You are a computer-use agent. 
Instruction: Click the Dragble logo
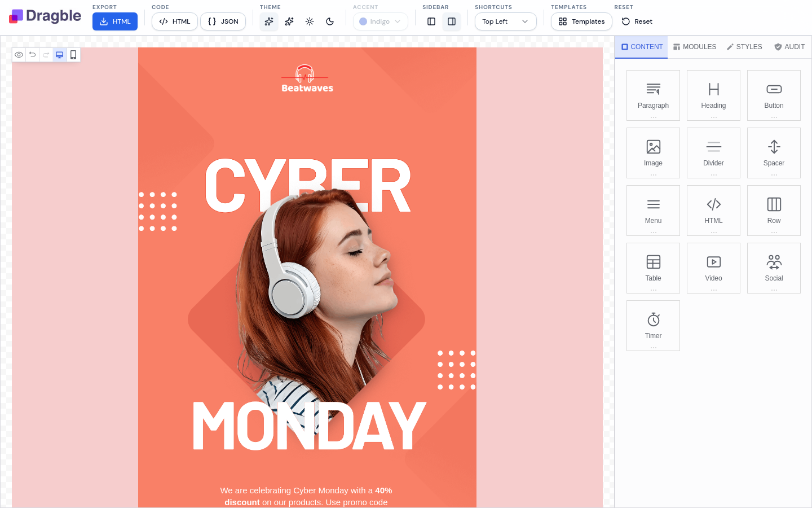tap(45, 16)
